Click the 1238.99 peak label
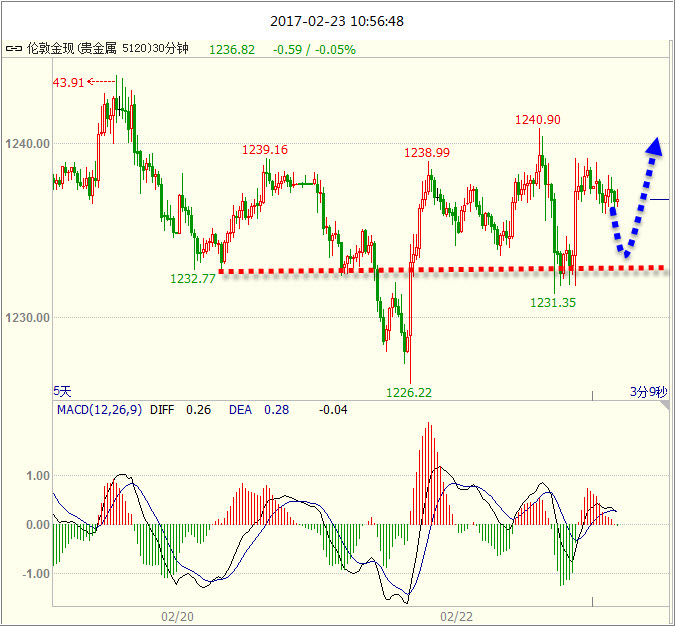Screen dimensions: 675x626 [427, 153]
